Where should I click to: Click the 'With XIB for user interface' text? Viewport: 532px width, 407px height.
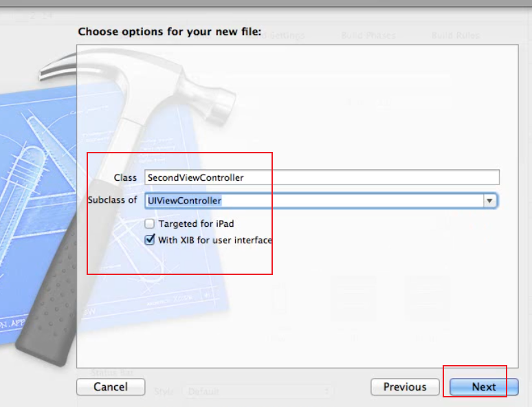[215, 240]
